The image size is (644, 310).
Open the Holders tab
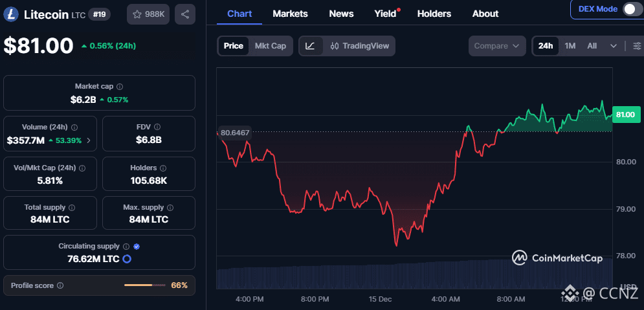click(434, 14)
